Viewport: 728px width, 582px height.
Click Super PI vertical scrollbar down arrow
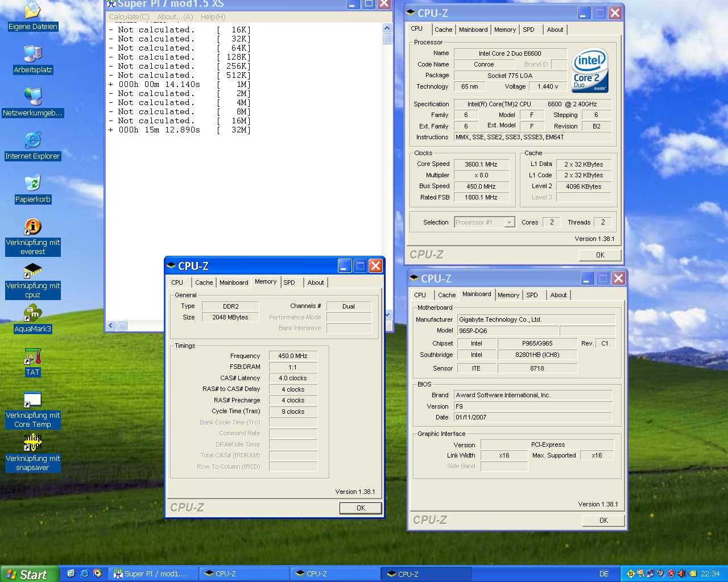pyautogui.click(x=387, y=314)
